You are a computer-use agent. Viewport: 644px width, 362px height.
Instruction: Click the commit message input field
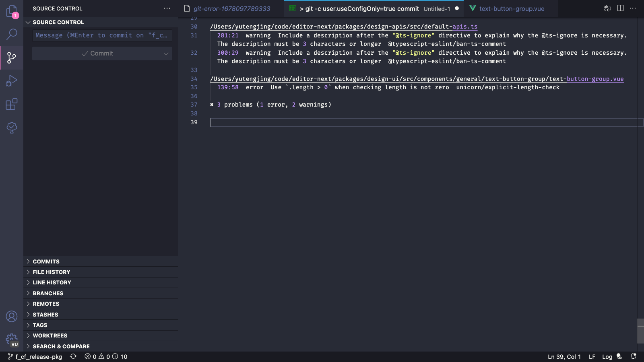pyautogui.click(x=101, y=35)
